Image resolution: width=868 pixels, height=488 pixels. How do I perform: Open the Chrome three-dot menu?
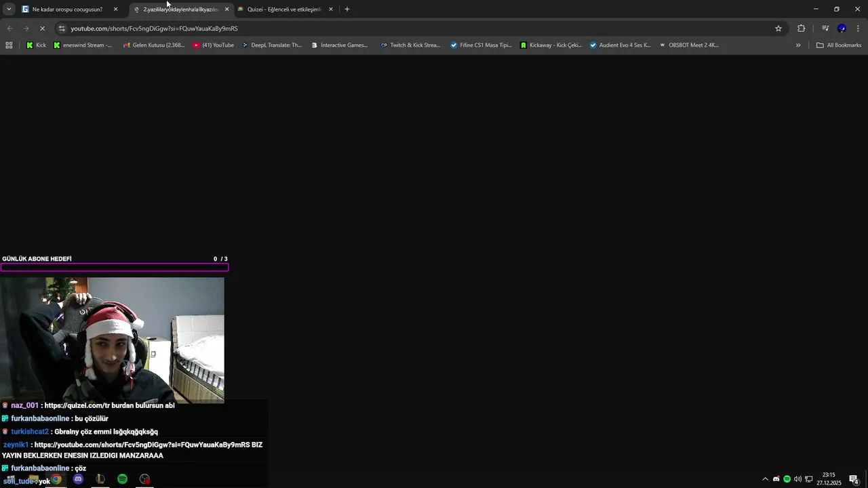pos(858,28)
